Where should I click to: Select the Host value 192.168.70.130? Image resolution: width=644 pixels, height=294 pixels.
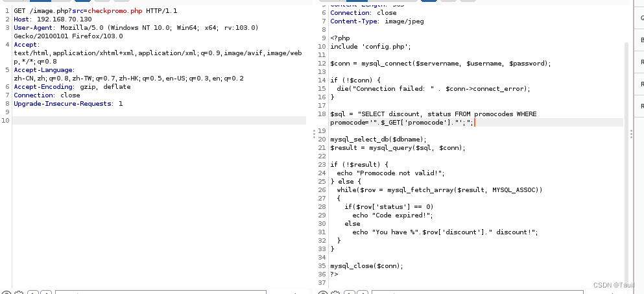tap(64, 19)
